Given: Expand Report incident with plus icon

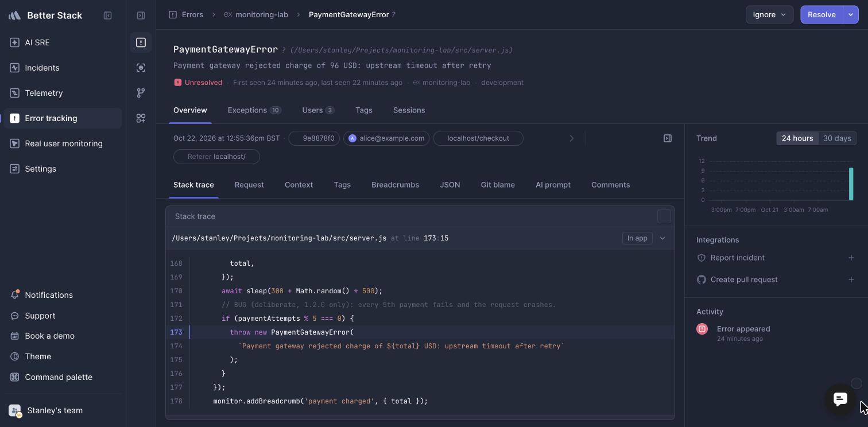Looking at the screenshot, I should [851, 258].
